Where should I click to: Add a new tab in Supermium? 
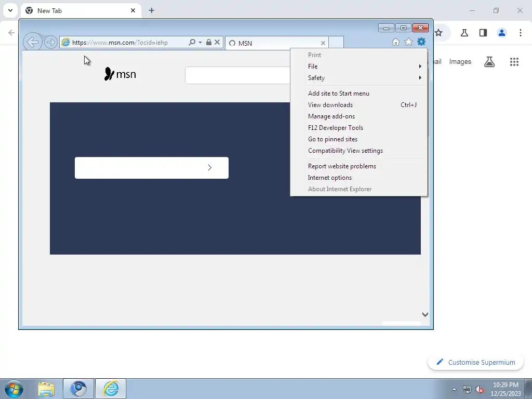[152, 10]
